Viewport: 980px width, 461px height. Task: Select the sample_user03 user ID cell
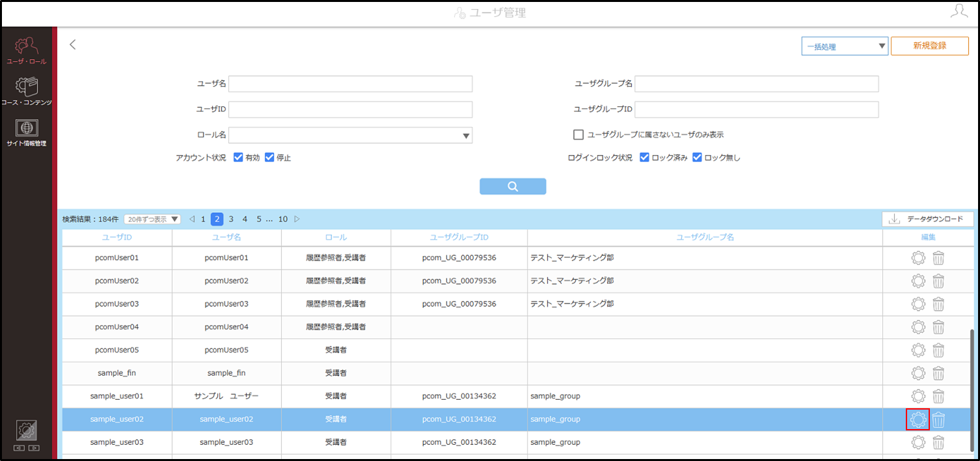(x=117, y=443)
